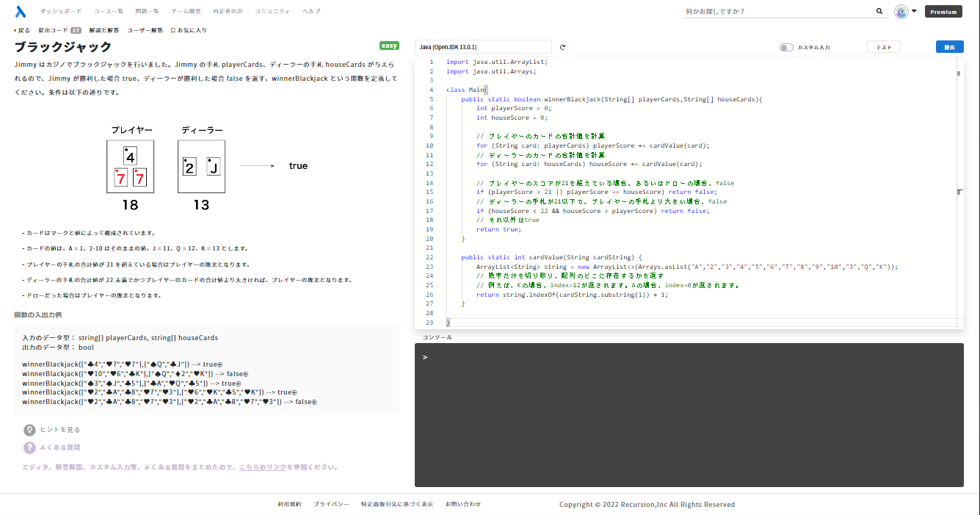The height and width of the screenshot is (515, 980).
Task: Open the こちらのリンク hyperlink
Action: [x=263, y=467]
